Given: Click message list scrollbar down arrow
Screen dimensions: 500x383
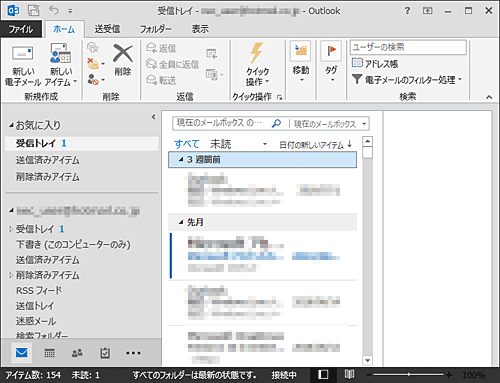Looking at the screenshot, I should pyautogui.click(x=367, y=360).
